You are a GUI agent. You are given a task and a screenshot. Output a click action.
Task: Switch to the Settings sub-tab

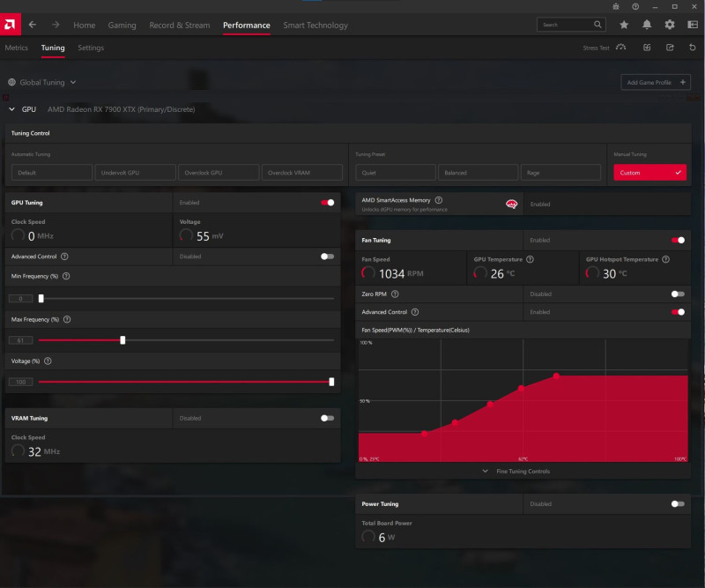(x=91, y=48)
